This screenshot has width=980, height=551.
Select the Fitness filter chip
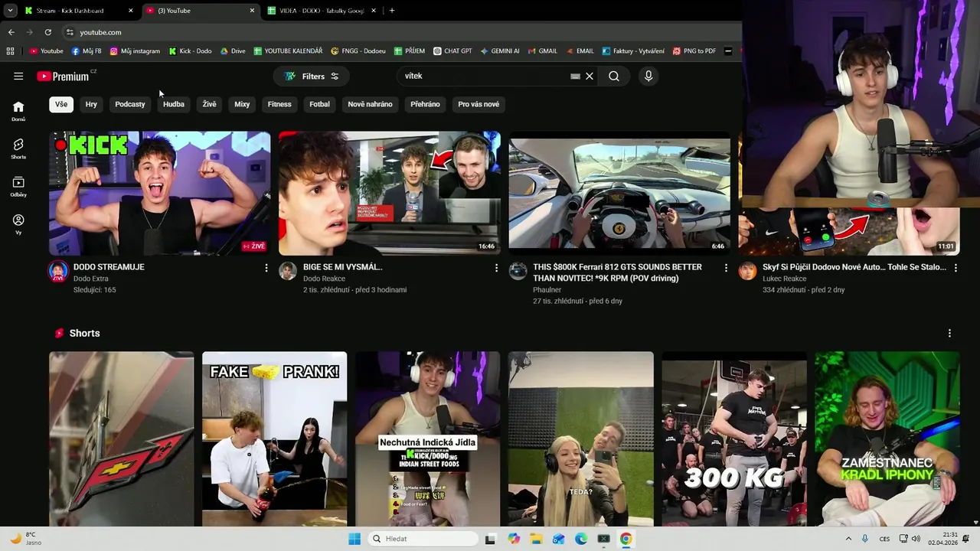[x=279, y=104]
